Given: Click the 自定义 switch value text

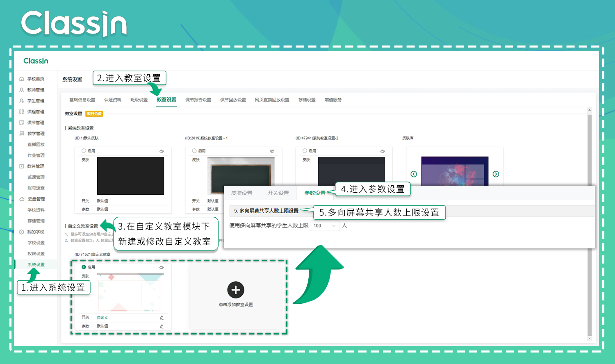Looking at the screenshot, I should click(102, 318).
